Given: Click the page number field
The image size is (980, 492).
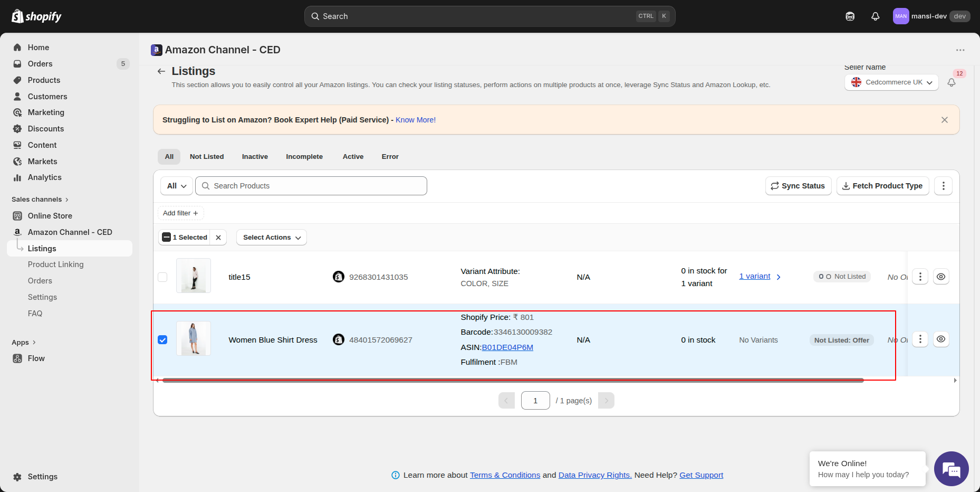Looking at the screenshot, I should coord(535,401).
